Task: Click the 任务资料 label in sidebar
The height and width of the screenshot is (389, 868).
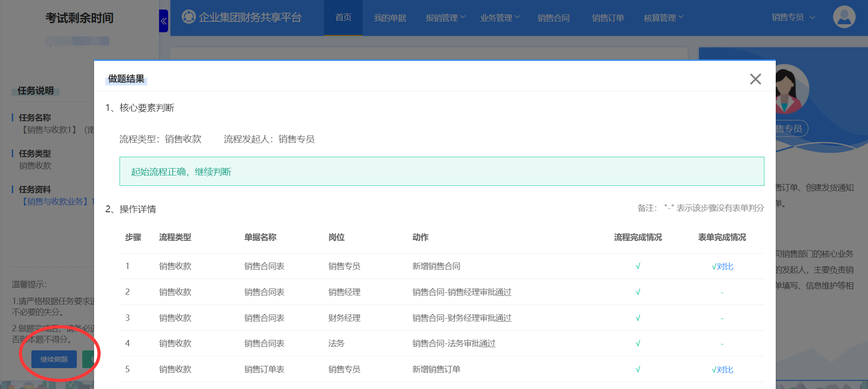Action: pyautogui.click(x=35, y=190)
